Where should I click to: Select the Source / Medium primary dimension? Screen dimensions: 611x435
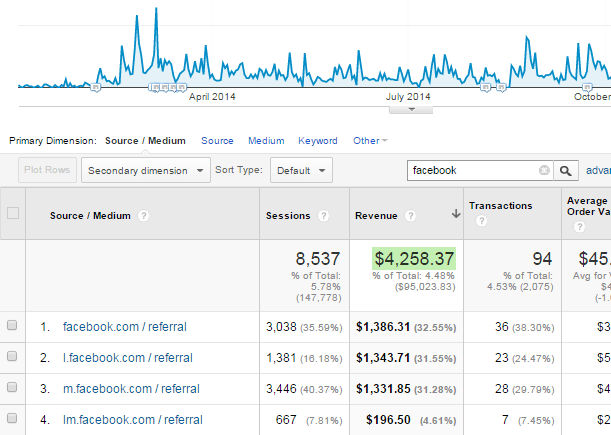(145, 141)
